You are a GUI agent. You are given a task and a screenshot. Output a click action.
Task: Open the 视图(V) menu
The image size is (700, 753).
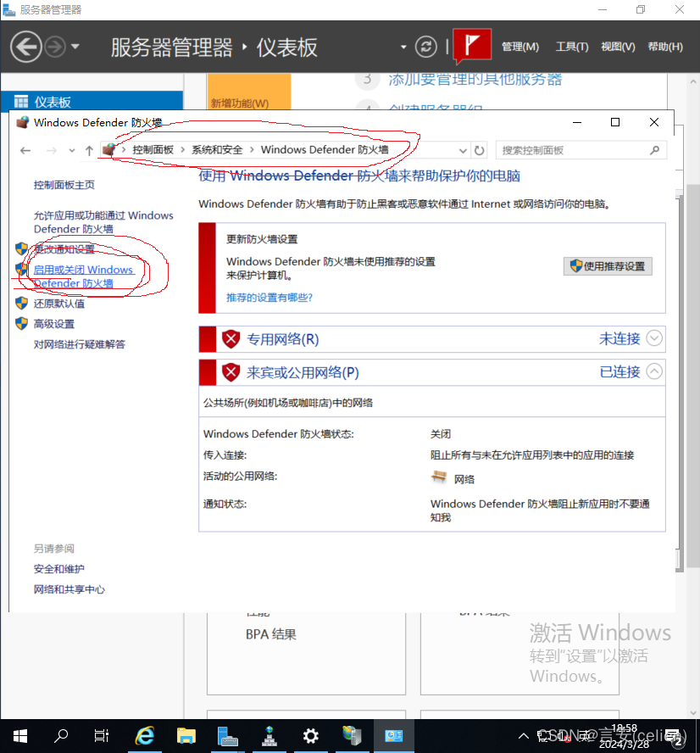(618, 47)
